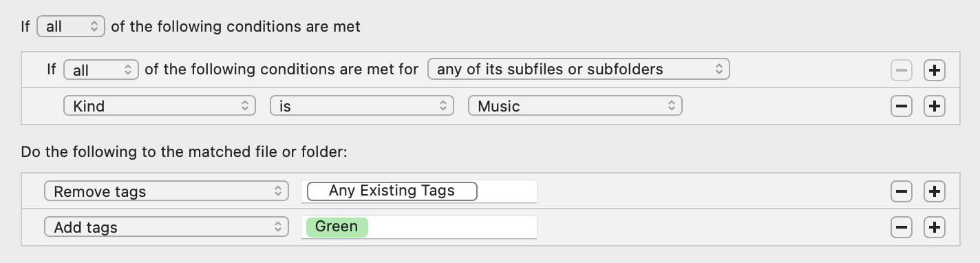Click empty space in Remove tags field

(x=507, y=191)
